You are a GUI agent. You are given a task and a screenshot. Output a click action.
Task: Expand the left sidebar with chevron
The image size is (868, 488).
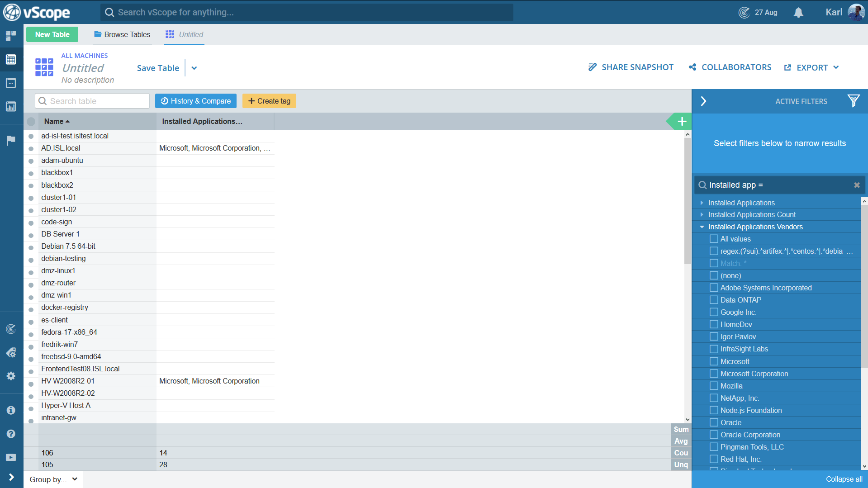tap(11, 477)
